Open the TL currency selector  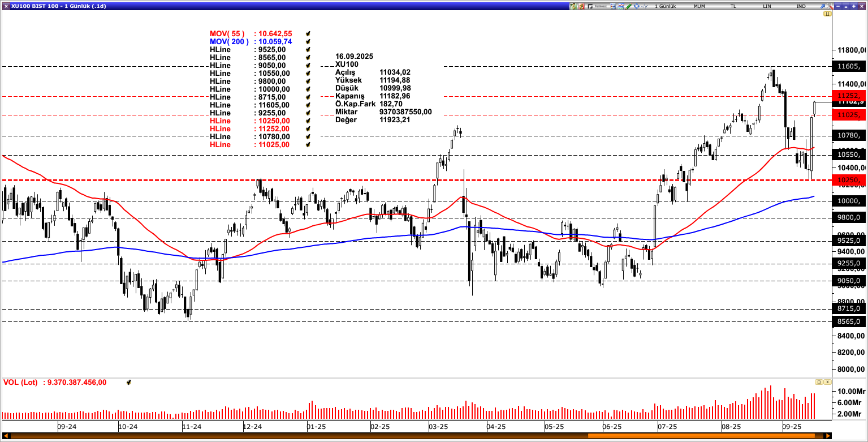733,6
